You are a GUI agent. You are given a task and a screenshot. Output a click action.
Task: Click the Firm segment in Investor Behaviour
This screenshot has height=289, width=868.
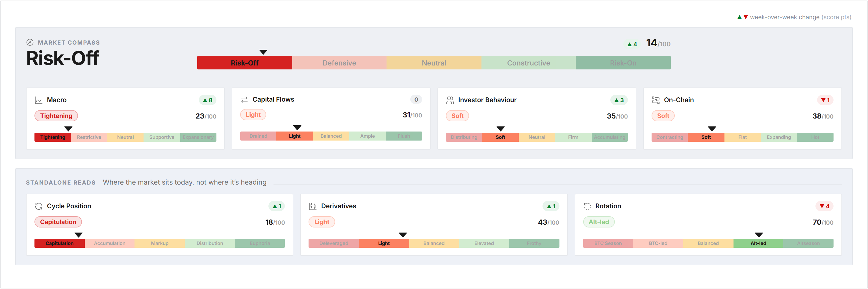(x=573, y=137)
